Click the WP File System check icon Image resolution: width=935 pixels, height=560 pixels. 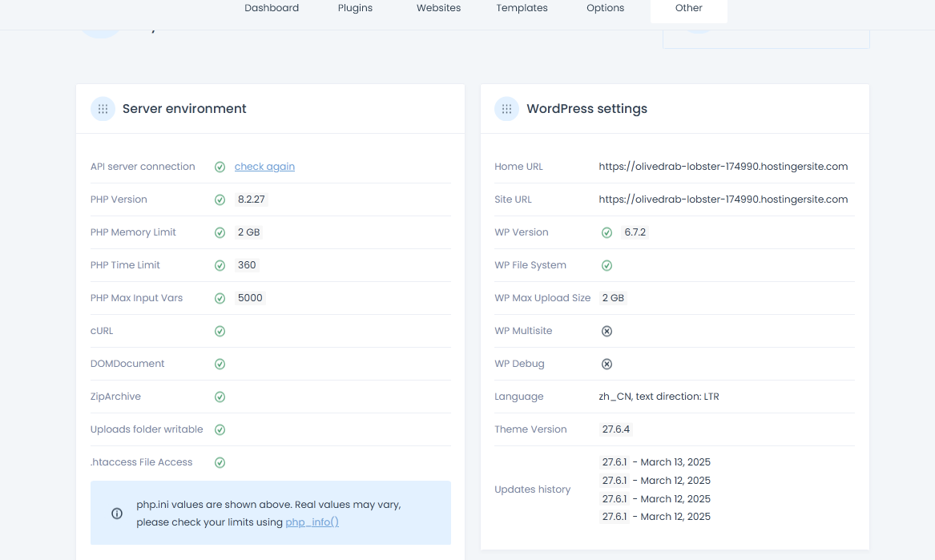(607, 265)
